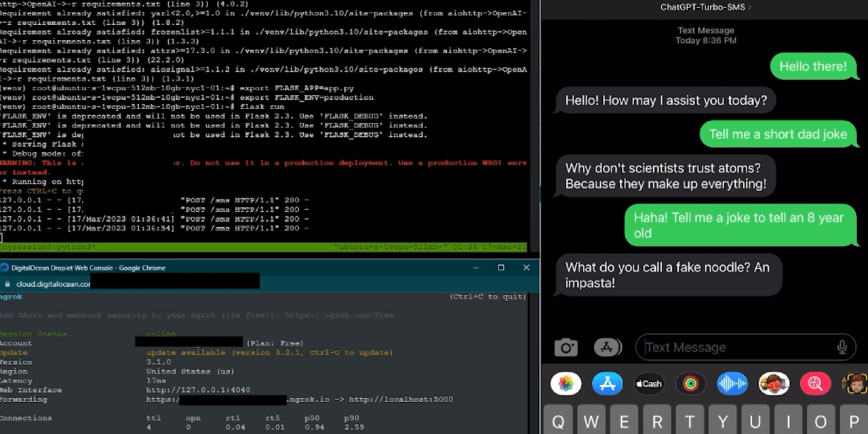Screen dimensions: 868x434
Task: Open the Photos app in the iMessage drawer
Action: click(566, 383)
